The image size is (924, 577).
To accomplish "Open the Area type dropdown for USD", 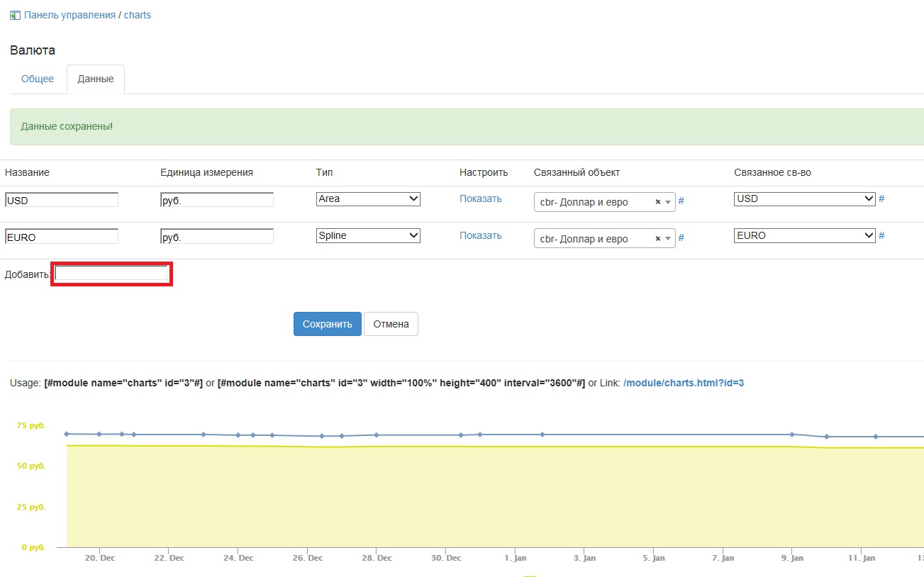I will 368,199.
